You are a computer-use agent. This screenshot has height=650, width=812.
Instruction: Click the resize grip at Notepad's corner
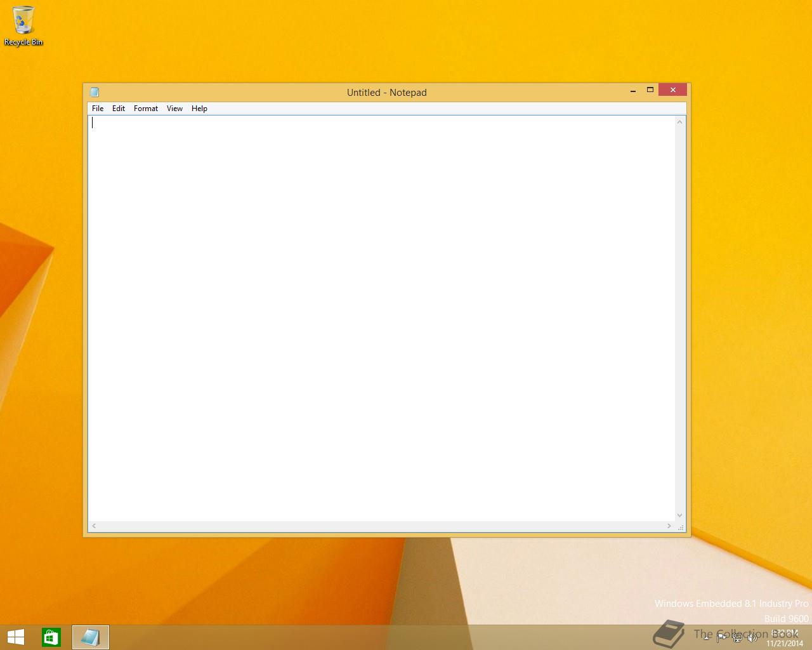pos(681,527)
